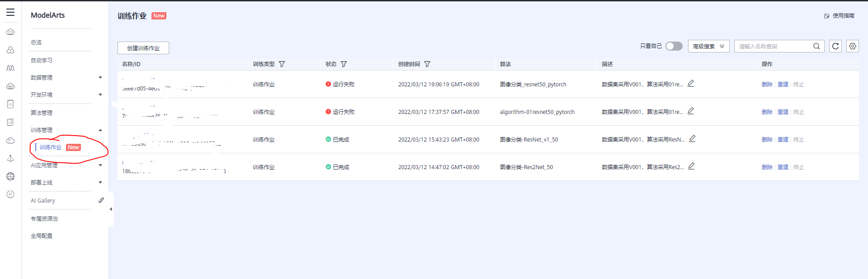Screen dimensions: 868x279
Task: Open 算法管理 in the sidebar
Action: (42, 113)
